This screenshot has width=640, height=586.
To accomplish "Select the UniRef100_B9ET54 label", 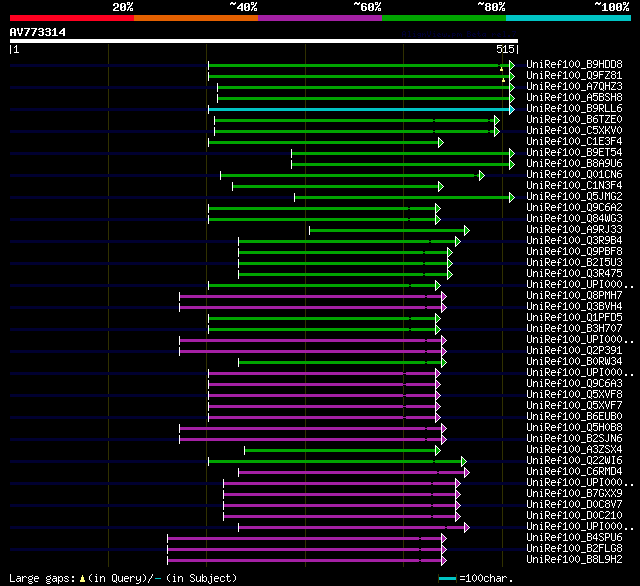I will point(574,152).
